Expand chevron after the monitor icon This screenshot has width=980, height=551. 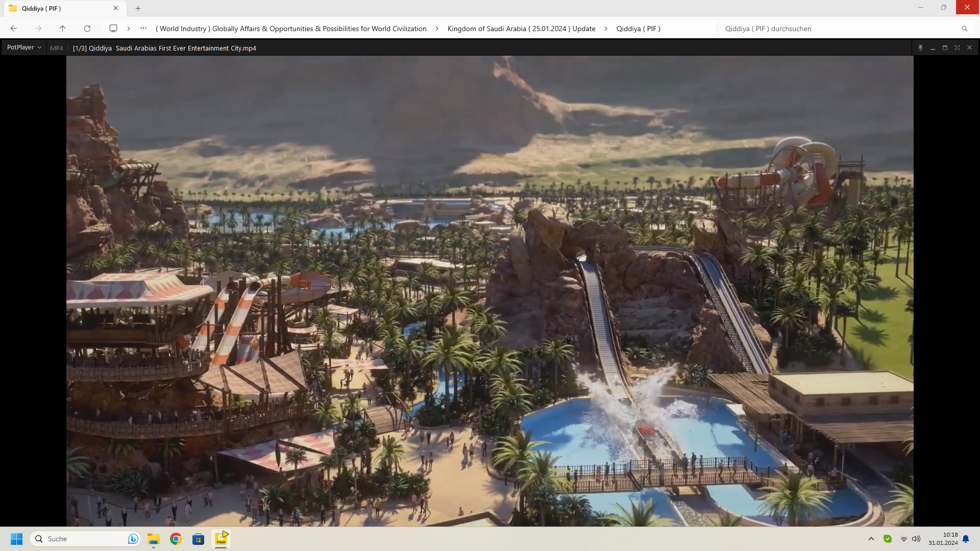pos(129,29)
